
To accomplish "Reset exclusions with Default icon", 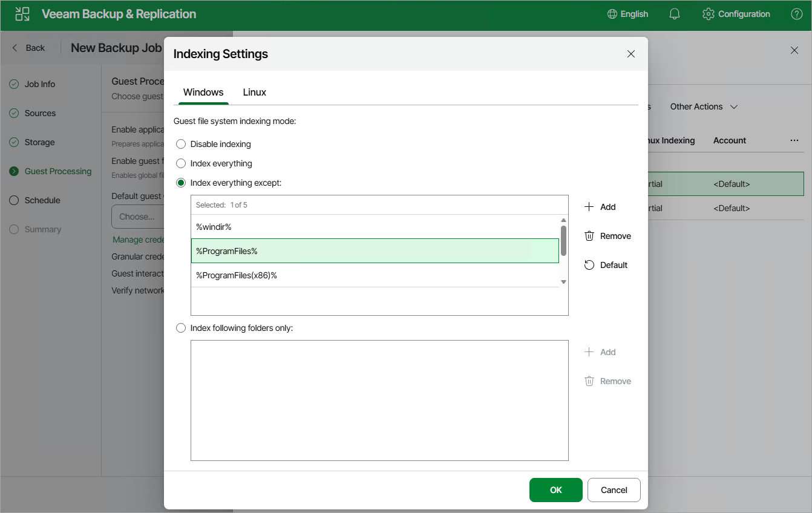I will pyautogui.click(x=589, y=265).
